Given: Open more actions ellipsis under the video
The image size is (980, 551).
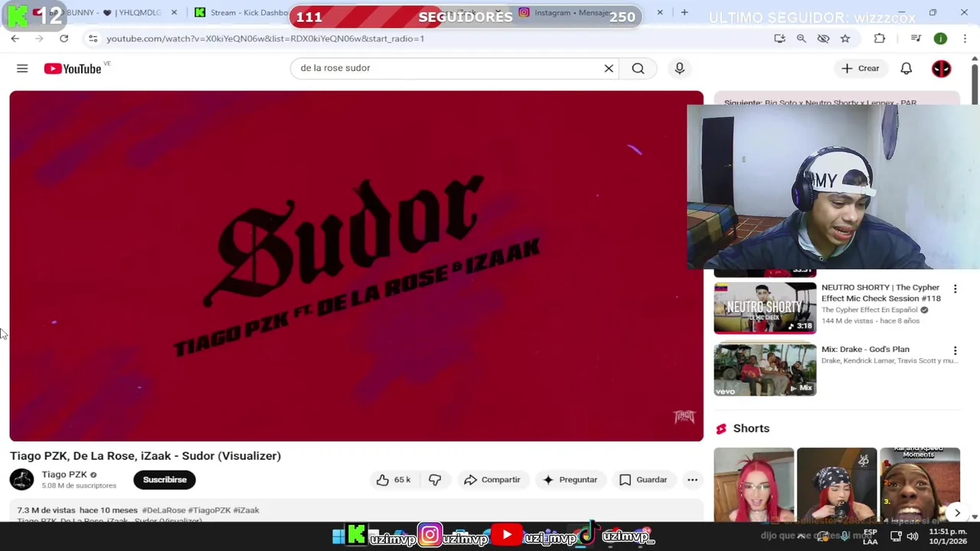Looking at the screenshot, I should click(692, 480).
